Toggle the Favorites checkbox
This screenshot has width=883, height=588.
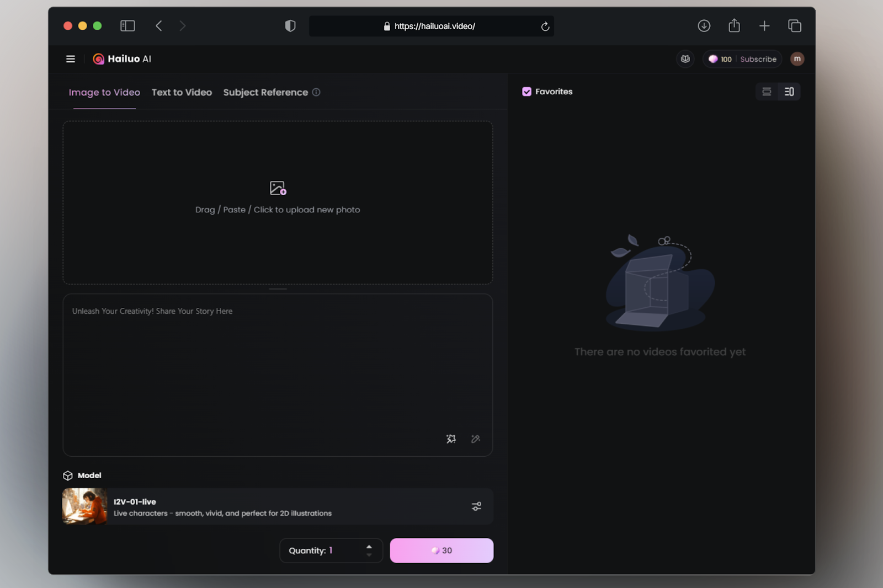526,92
